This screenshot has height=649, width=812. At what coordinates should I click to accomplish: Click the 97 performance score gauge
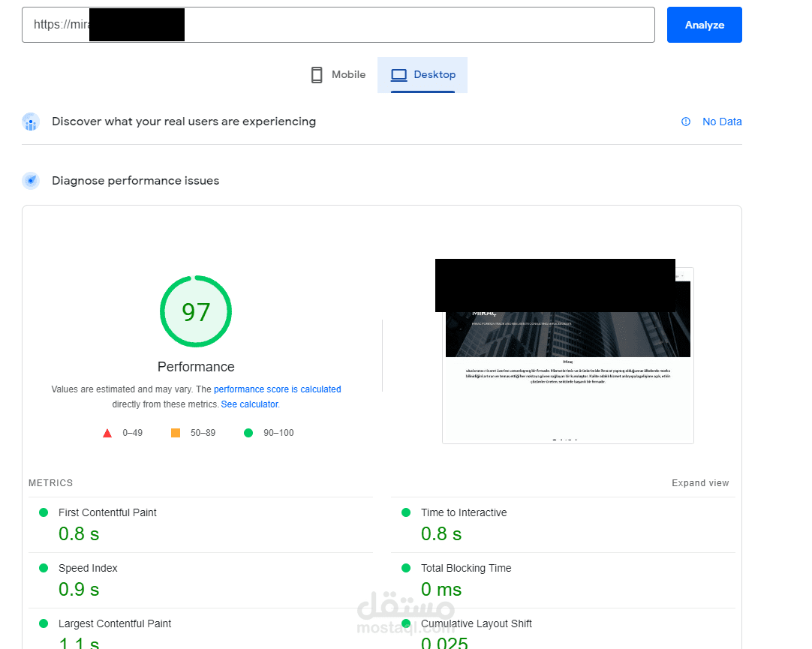(196, 311)
